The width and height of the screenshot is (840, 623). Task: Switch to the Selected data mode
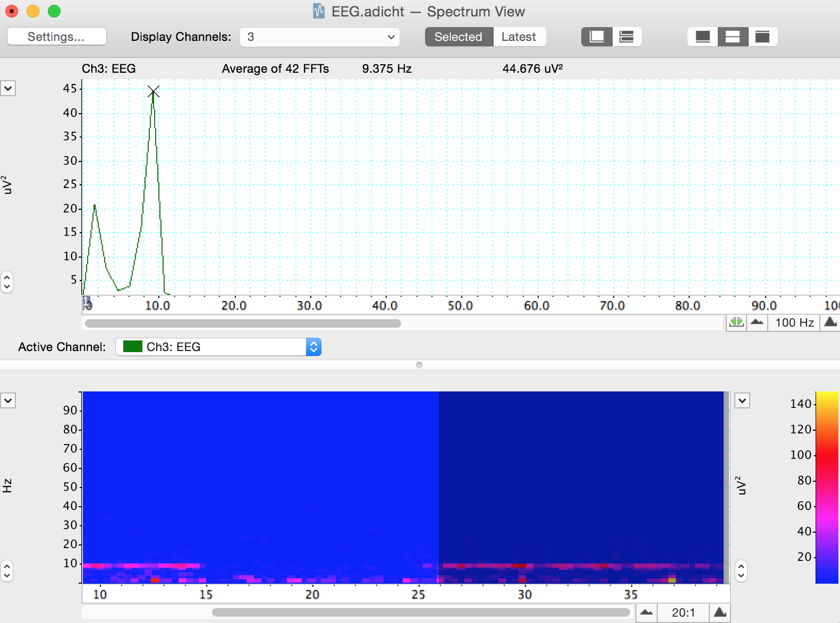point(459,37)
